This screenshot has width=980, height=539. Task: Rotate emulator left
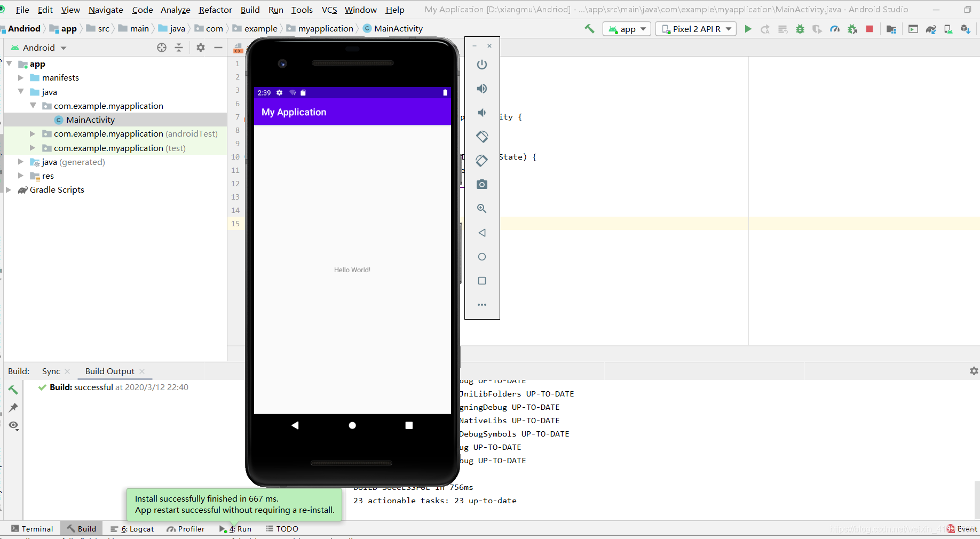tap(482, 137)
